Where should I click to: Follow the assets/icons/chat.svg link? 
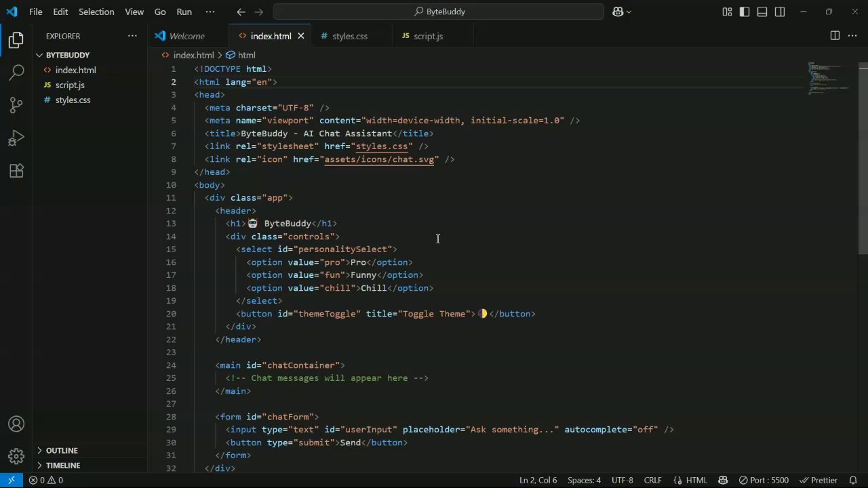[379, 159]
